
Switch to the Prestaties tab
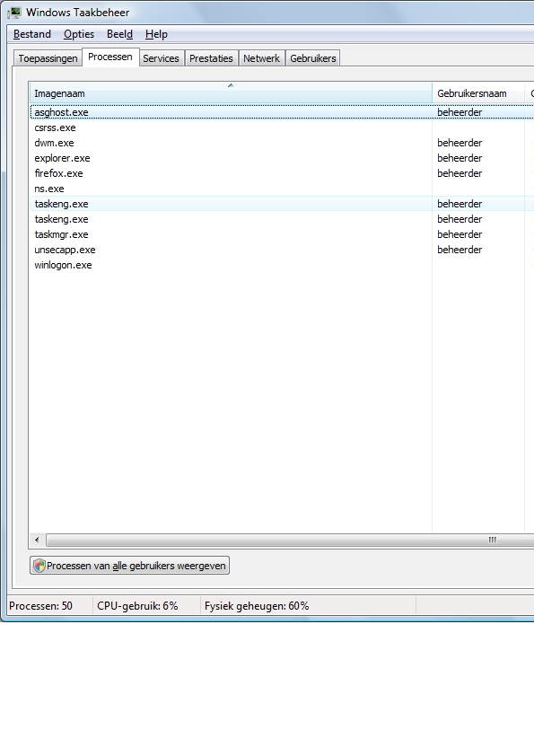211,58
